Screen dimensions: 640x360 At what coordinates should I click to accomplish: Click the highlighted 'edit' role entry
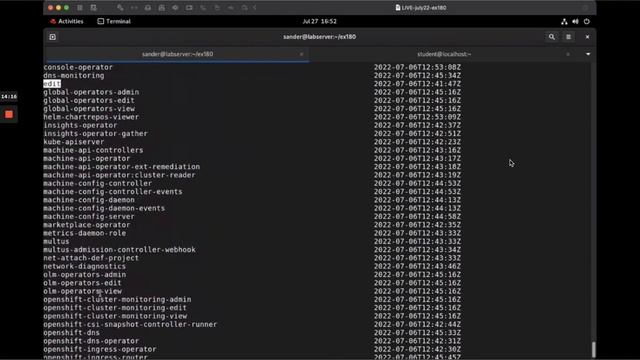pos(52,84)
